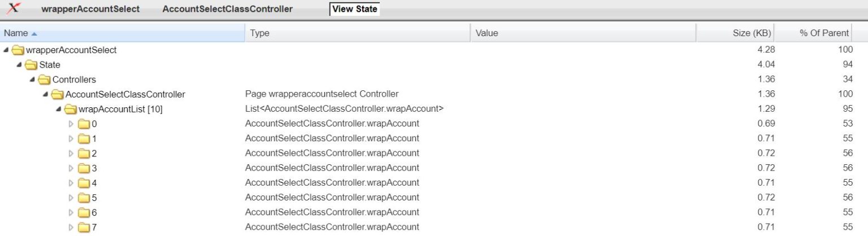
Task: Click the AccountSelectClassController folder icon
Action: [57, 94]
